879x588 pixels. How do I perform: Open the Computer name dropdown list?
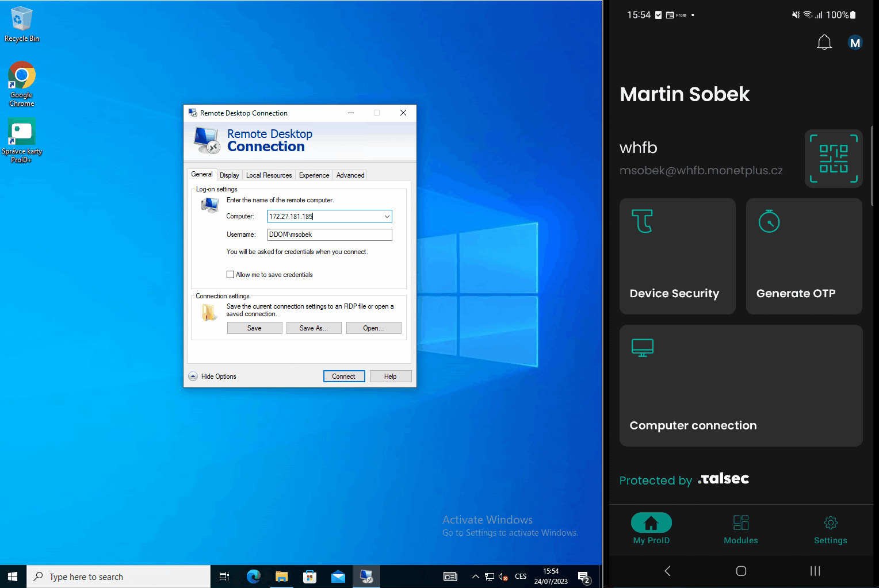tap(386, 216)
